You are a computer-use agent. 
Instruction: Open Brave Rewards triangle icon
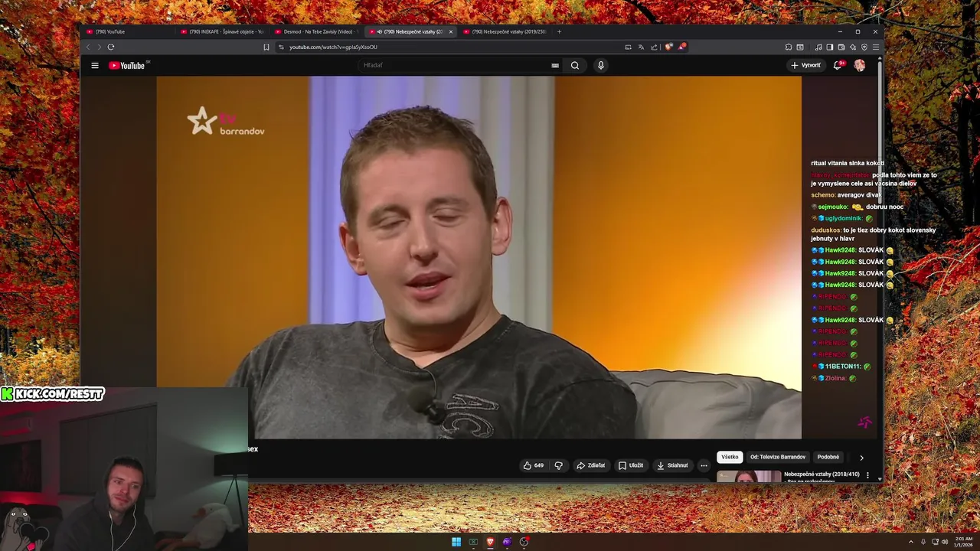point(681,47)
